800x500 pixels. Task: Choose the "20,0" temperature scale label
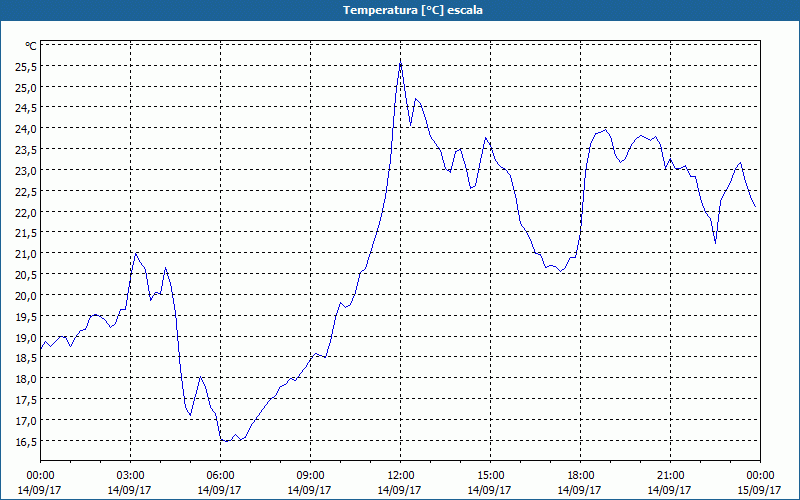[x=26, y=295]
